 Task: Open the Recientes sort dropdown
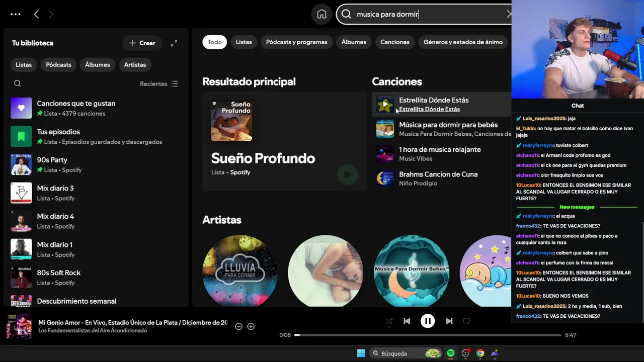point(159,84)
